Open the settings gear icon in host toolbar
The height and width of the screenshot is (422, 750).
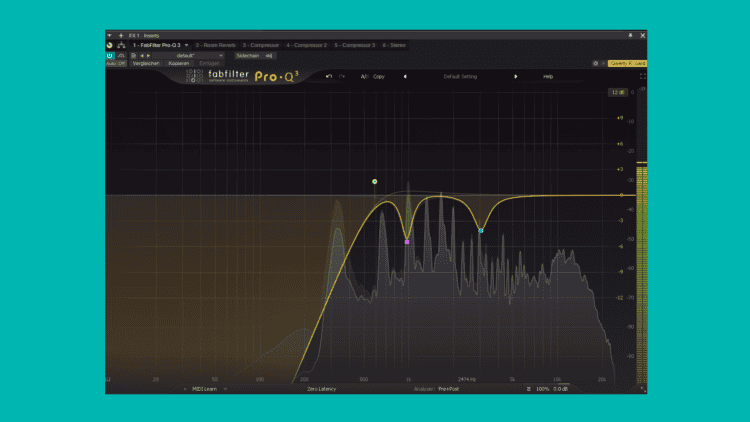596,63
